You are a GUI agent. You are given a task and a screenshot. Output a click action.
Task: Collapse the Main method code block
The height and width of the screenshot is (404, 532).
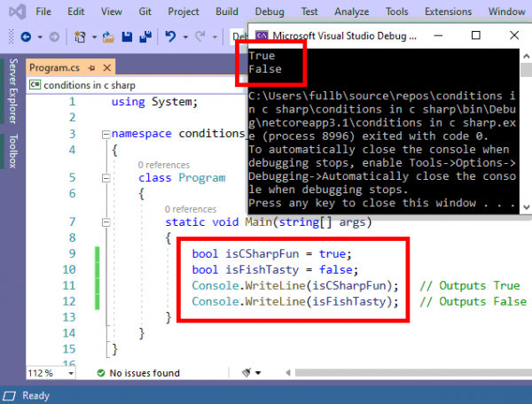pyautogui.click(x=106, y=221)
